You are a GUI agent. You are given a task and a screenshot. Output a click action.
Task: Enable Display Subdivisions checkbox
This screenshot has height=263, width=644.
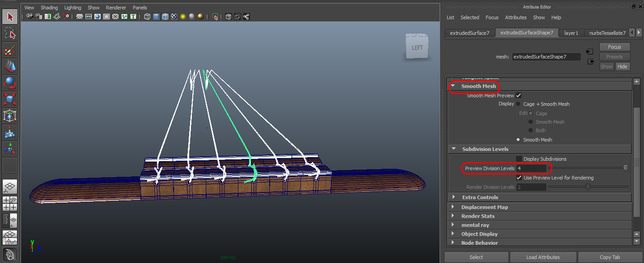click(x=519, y=159)
